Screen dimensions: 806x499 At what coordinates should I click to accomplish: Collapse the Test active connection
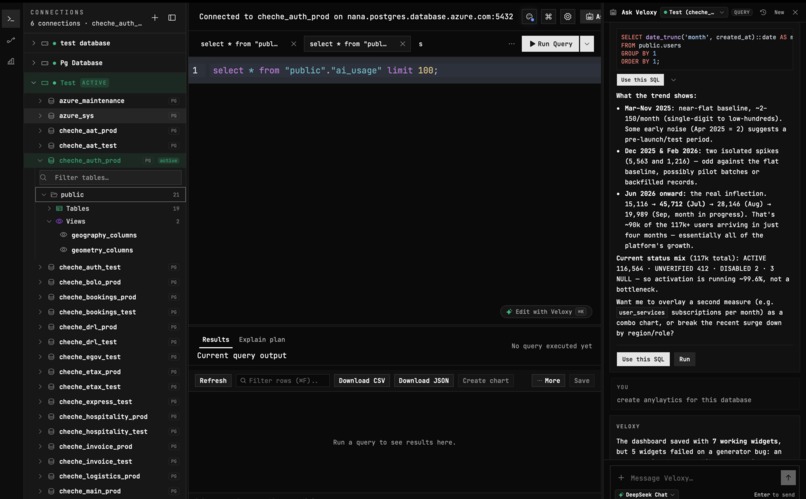click(x=33, y=83)
